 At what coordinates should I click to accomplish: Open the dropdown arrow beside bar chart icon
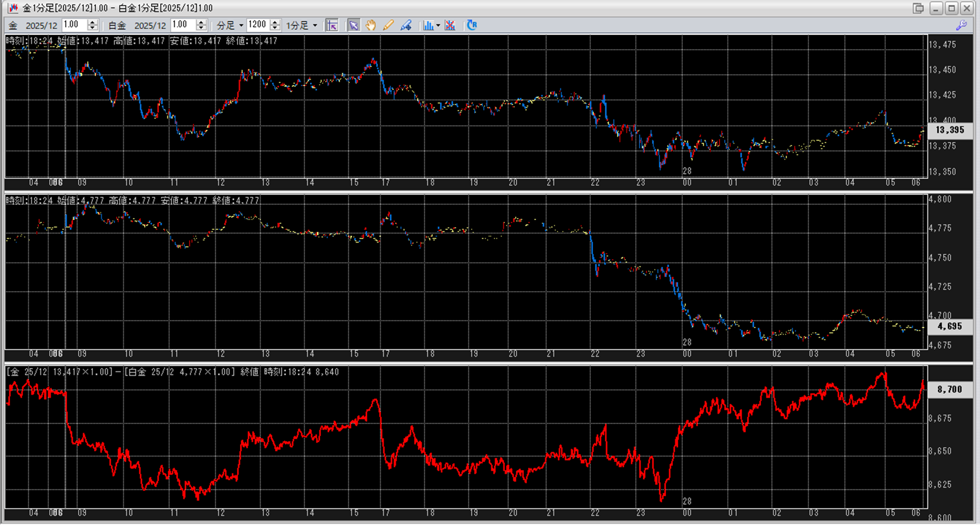point(438,25)
